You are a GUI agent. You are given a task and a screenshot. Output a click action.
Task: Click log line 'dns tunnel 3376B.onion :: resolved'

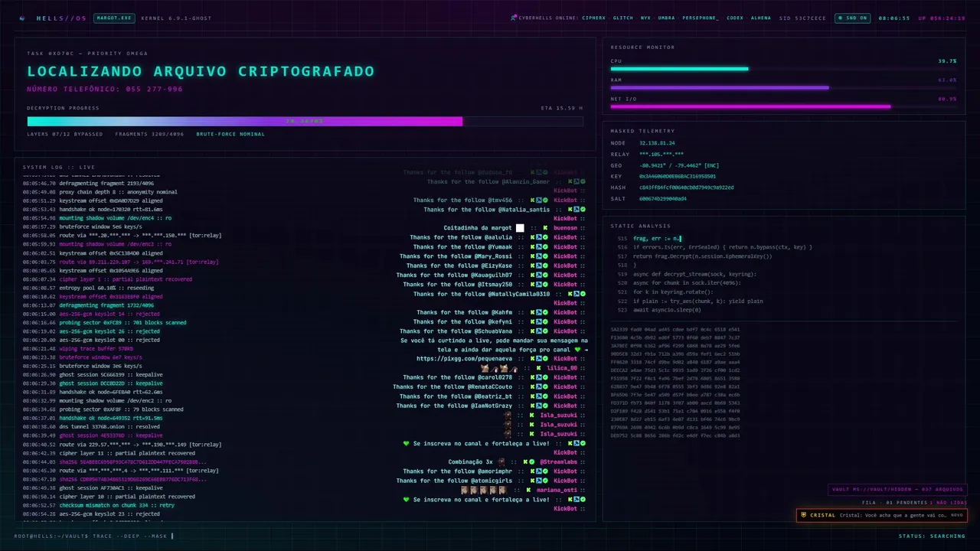pyautogui.click(x=109, y=426)
